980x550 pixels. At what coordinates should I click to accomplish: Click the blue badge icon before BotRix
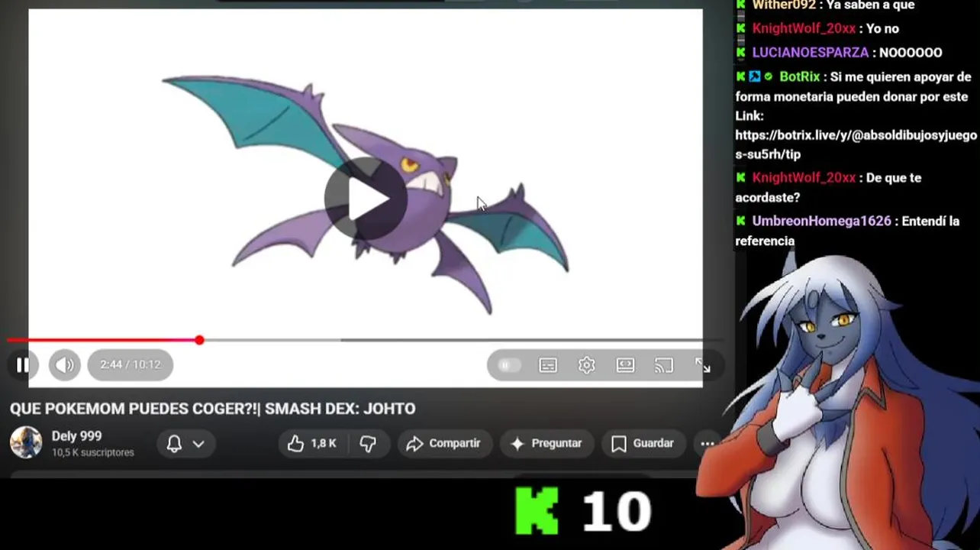[755, 77]
